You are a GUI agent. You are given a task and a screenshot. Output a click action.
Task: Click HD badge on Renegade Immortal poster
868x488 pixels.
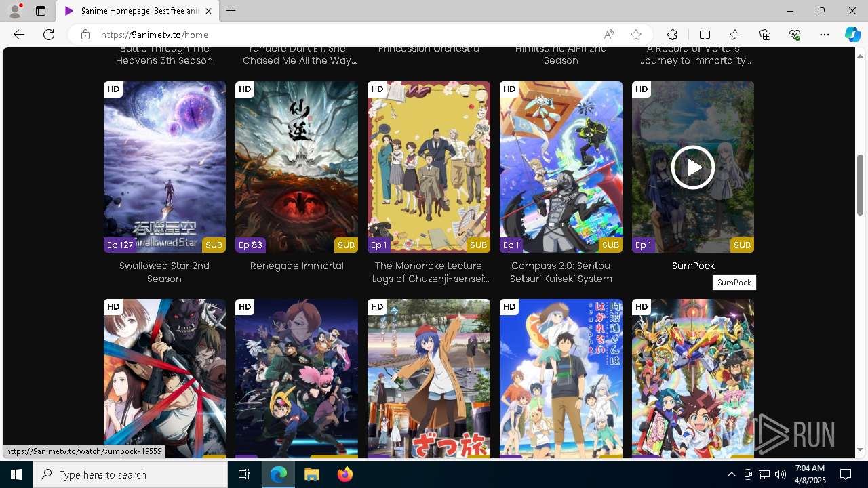pos(245,89)
